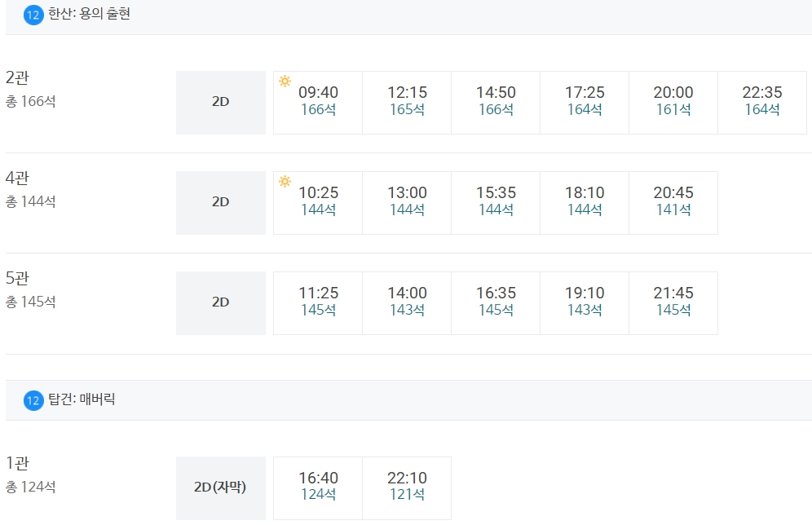Click the sun icon on 10:25 showtime
The width and height of the screenshot is (812, 525).
(285, 181)
